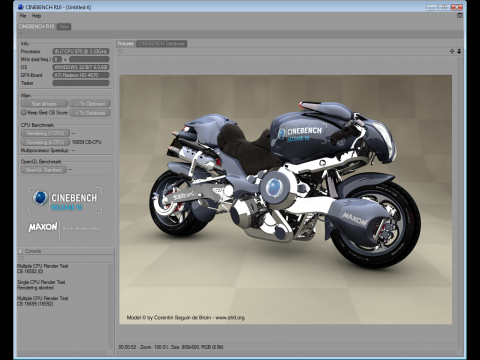Image resolution: width=480 pixels, height=360 pixels.
Task: Click the empty Tester field
Action: (x=81, y=83)
